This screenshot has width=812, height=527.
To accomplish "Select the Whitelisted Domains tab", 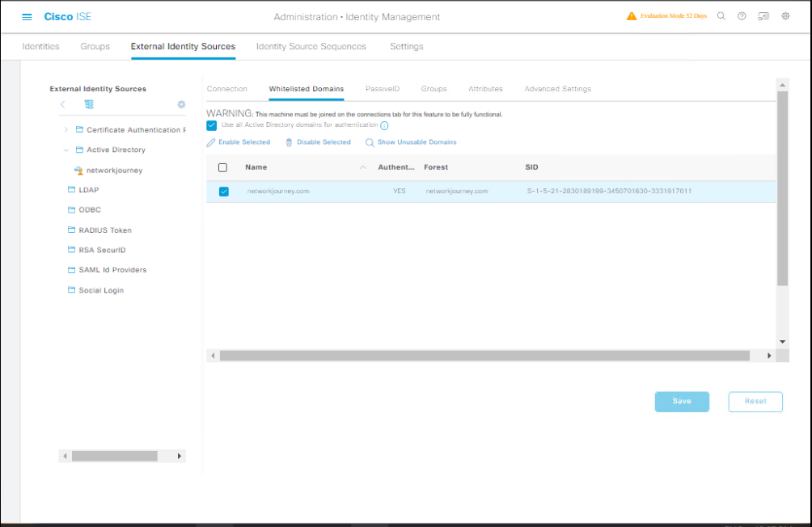I will [x=306, y=89].
